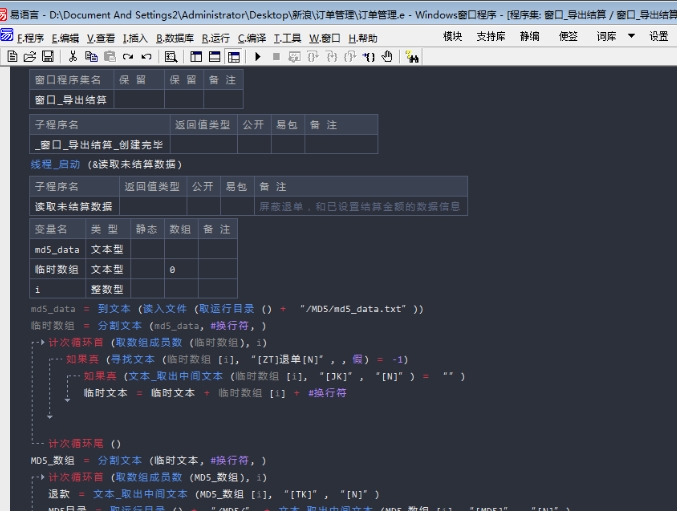Viewport: 677px width, 511px height.
Task: Cut selection with scissors icon
Action: pyautogui.click(x=73, y=57)
